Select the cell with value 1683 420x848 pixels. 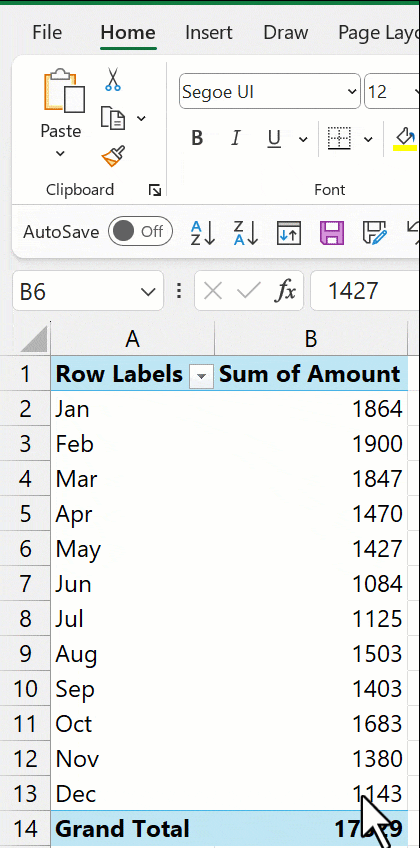(x=311, y=724)
